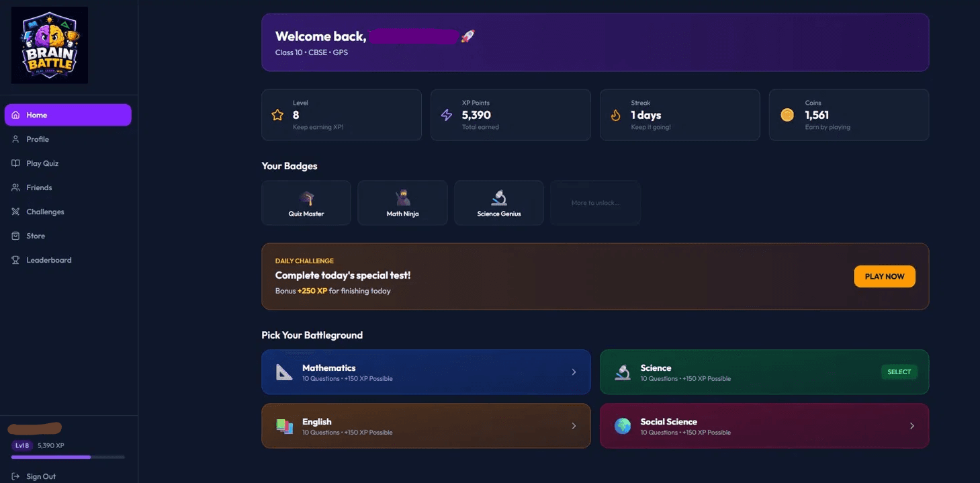Click the Home house icon in sidebar
Image resolution: width=980 pixels, height=483 pixels.
[15, 115]
